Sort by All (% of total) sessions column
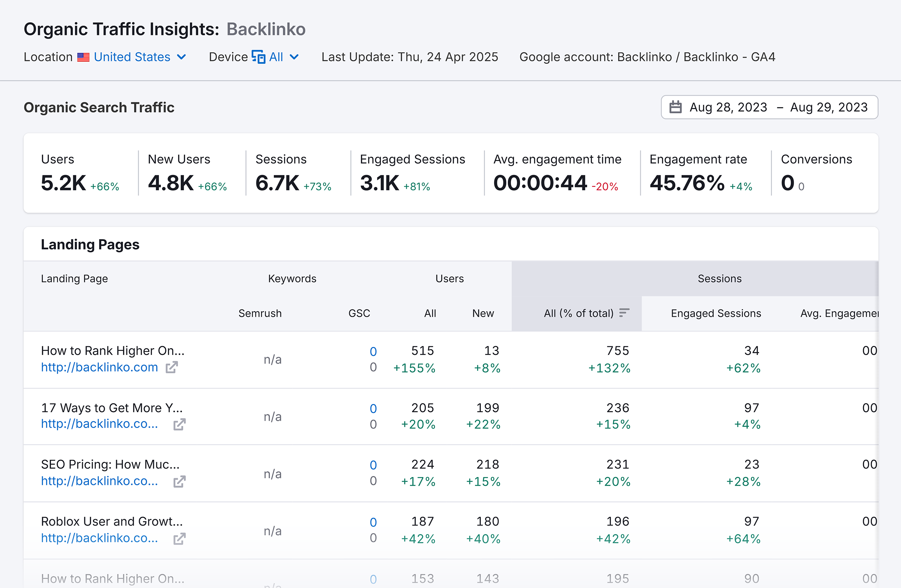 tap(578, 313)
